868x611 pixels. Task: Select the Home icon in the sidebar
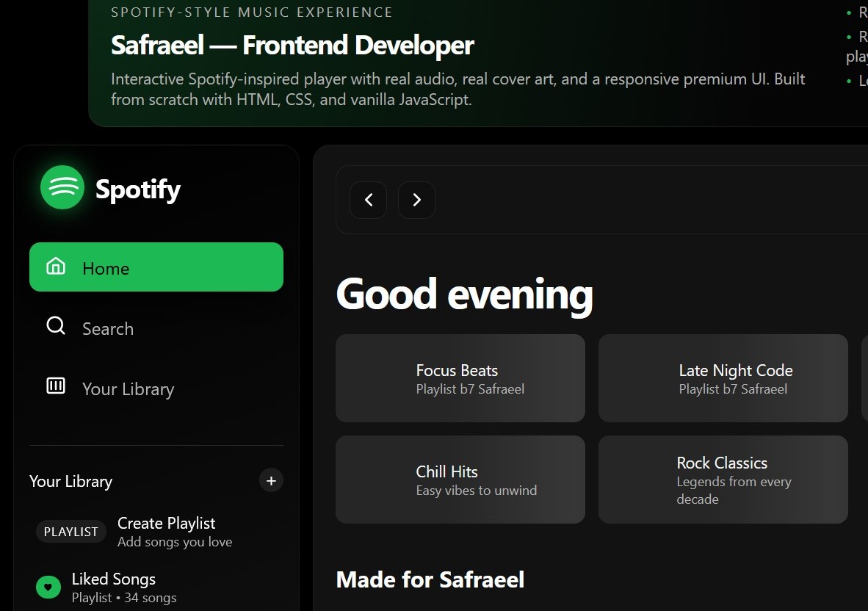pyautogui.click(x=56, y=267)
